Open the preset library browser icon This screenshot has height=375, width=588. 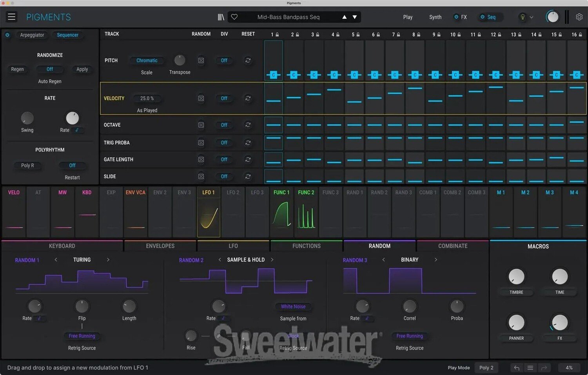(221, 17)
